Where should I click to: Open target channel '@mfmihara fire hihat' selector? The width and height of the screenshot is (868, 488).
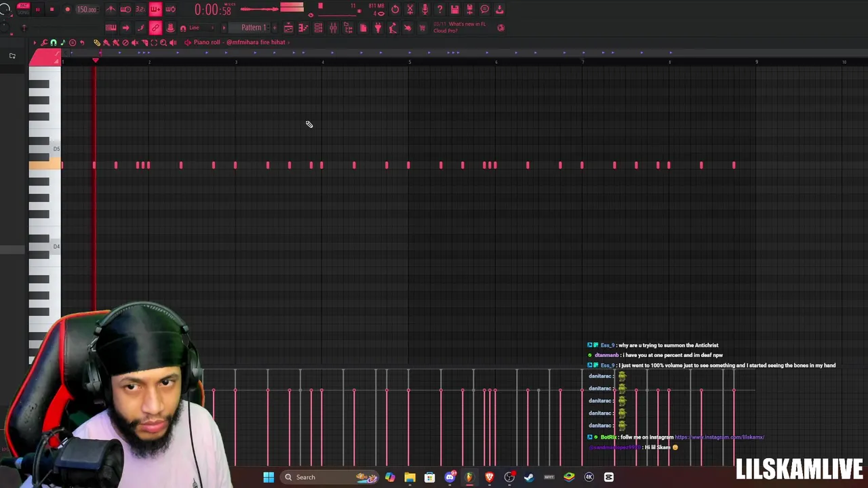click(x=241, y=43)
